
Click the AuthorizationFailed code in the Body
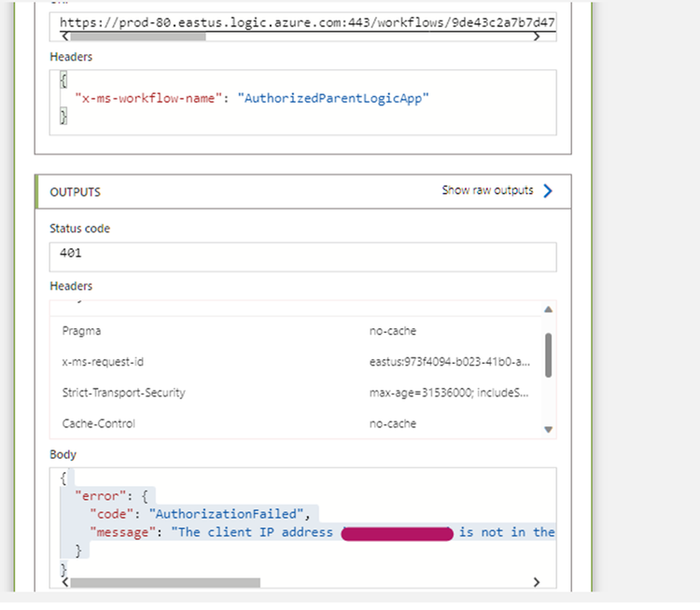[x=230, y=513]
